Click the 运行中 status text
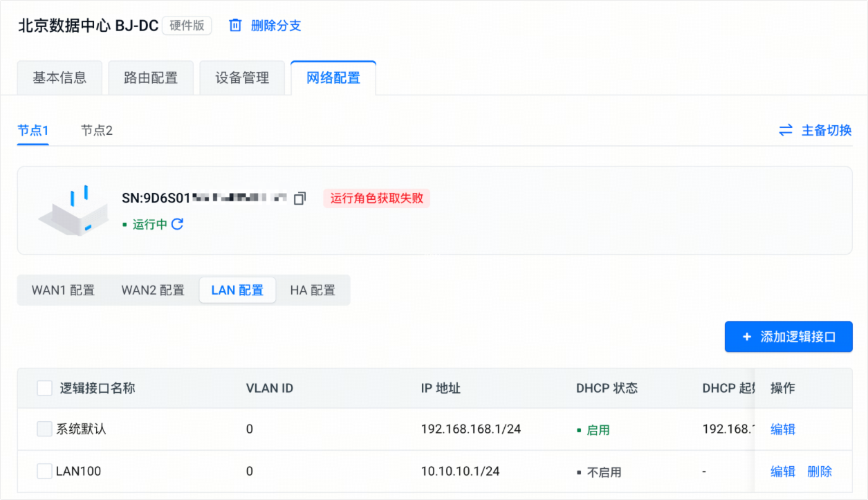Screen dimensions: 868x500 click(x=150, y=224)
